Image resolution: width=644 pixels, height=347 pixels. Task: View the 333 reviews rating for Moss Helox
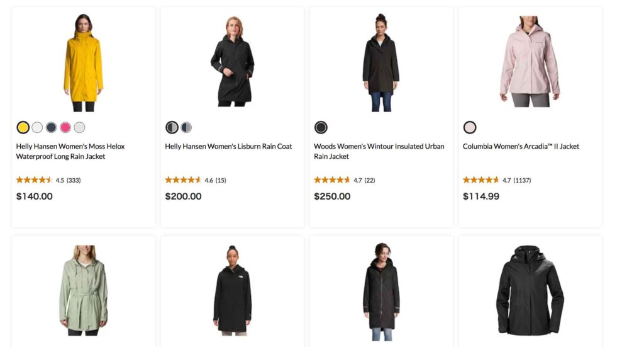pos(48,180)
